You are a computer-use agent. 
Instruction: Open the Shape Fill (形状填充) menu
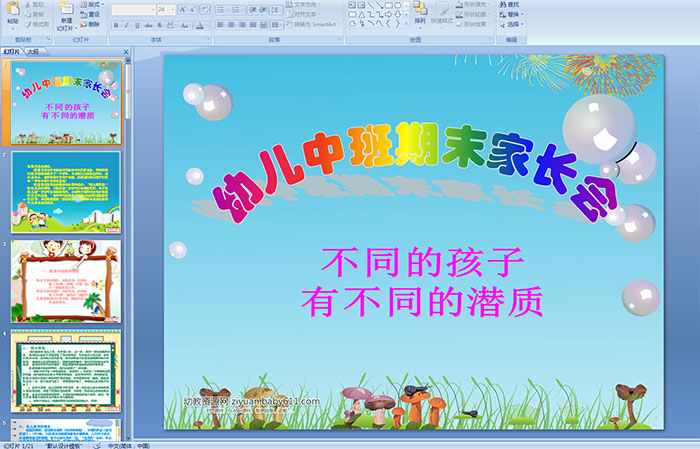[473, 4]
